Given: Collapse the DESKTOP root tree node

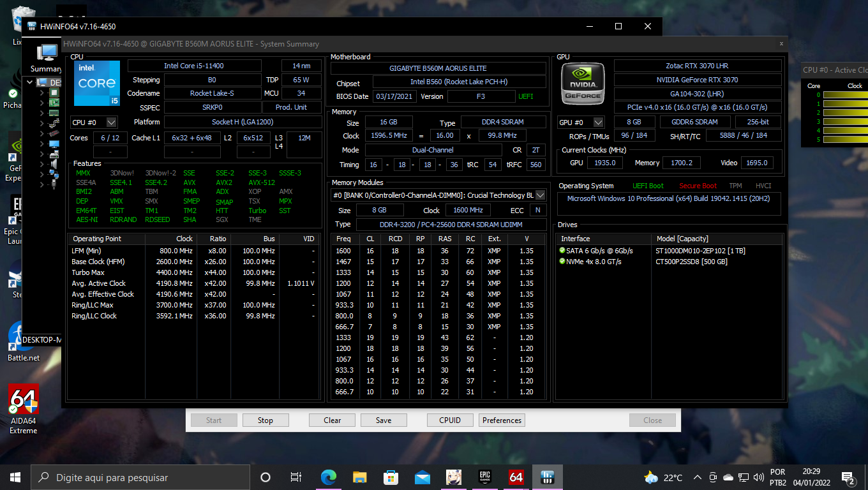Looking at the screenshot, I should (x=29, y=82).
